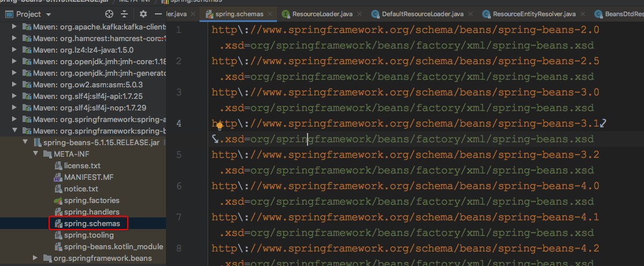Image resolution: width=644 pixels, height=266 pixels.
Task: Close the ...ler.java tab
Action: click(193, 14)
